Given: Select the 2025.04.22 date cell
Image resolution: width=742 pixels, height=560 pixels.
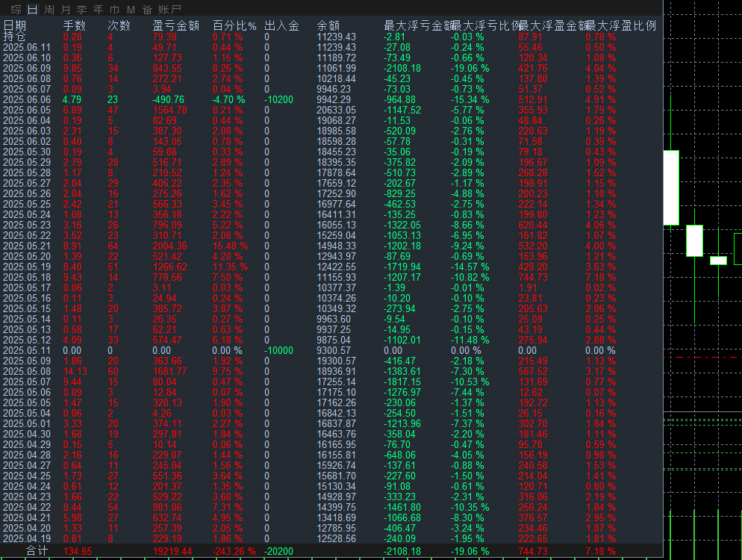Looking at the screenshot, I should tap(27, 507).
